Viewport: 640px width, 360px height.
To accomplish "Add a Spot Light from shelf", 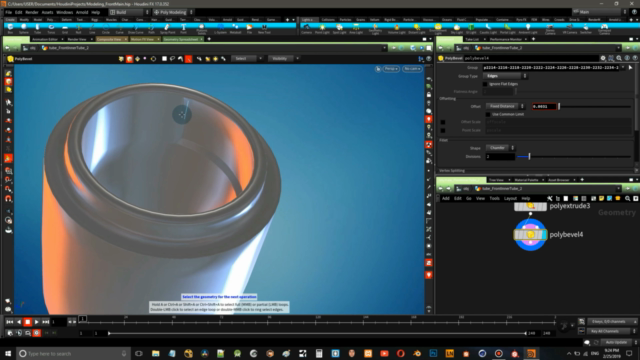I will (339, 29).
